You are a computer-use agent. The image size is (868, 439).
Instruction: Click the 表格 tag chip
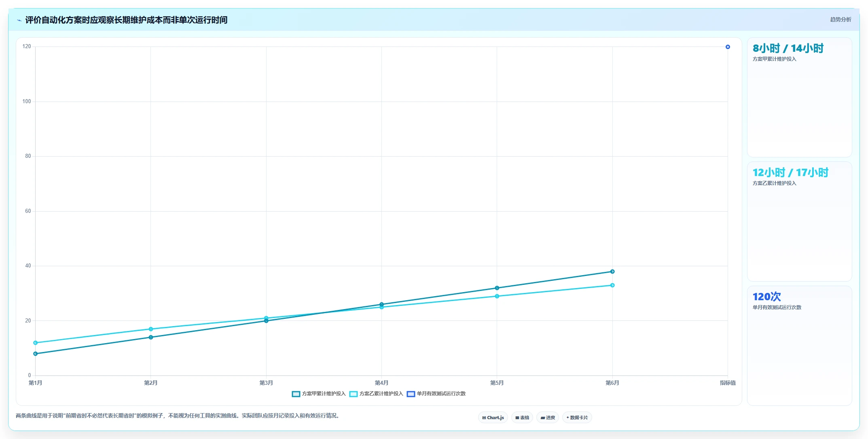pyautogui.click(x=522, y=418)
